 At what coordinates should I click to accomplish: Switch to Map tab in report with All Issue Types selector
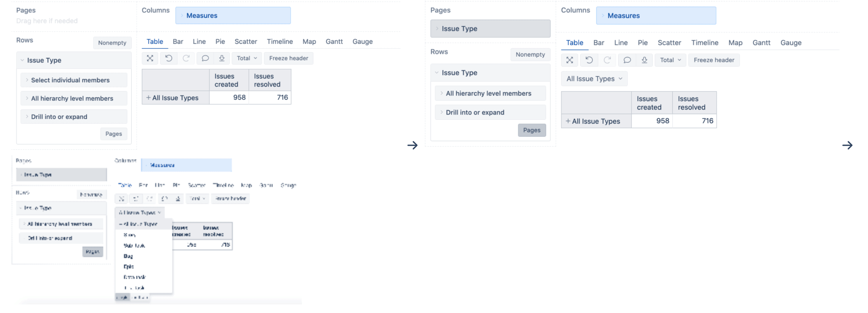pos(735,43)
